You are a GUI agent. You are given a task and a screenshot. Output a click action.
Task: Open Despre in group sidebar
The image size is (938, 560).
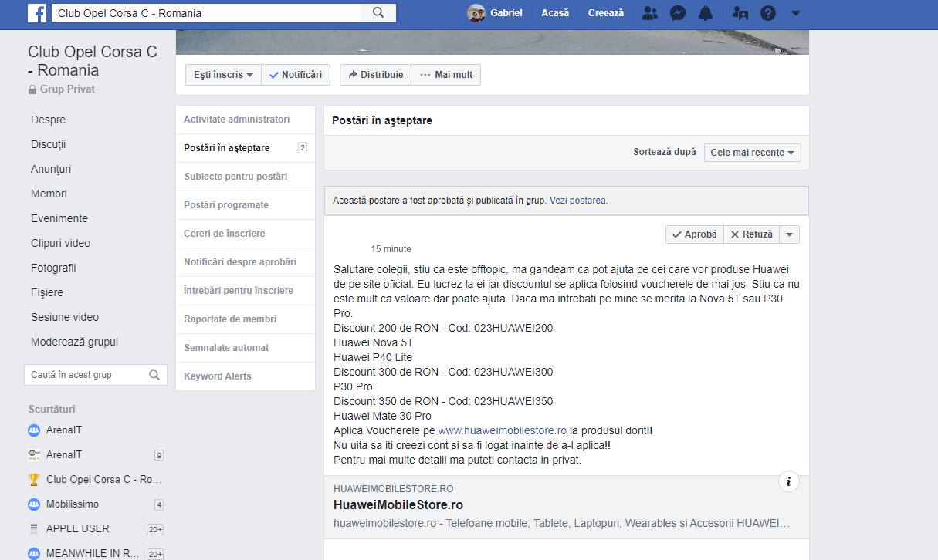(48, 120)
